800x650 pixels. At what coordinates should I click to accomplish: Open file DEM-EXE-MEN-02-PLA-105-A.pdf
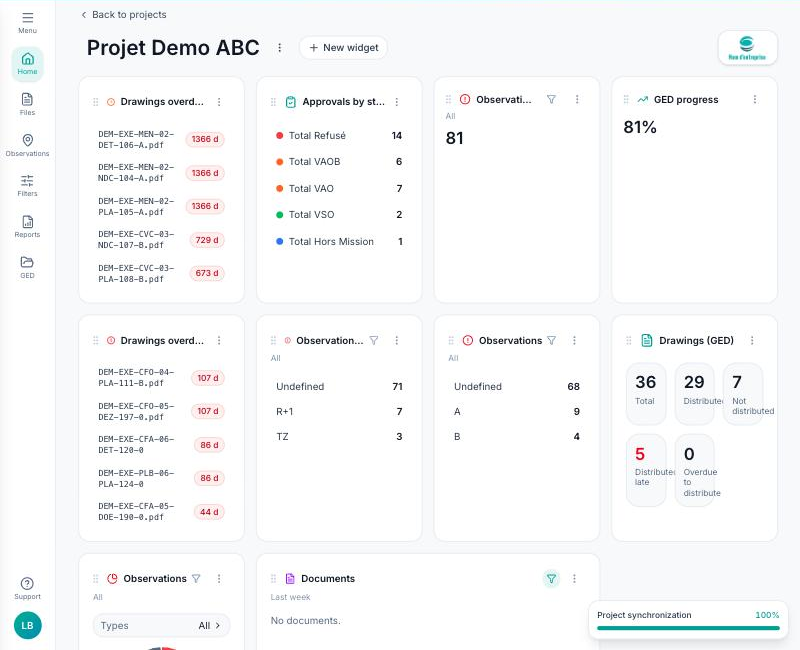click(136, 207)
